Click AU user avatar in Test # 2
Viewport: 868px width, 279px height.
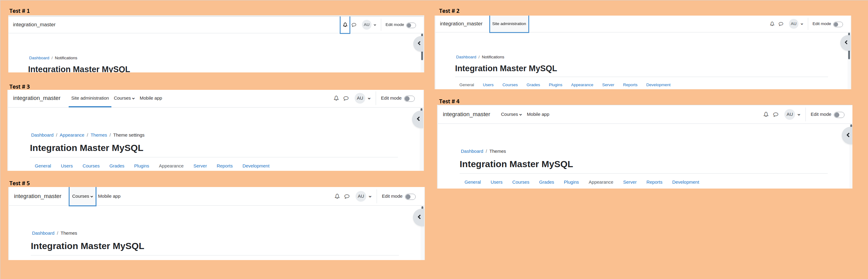pos(794,24)
